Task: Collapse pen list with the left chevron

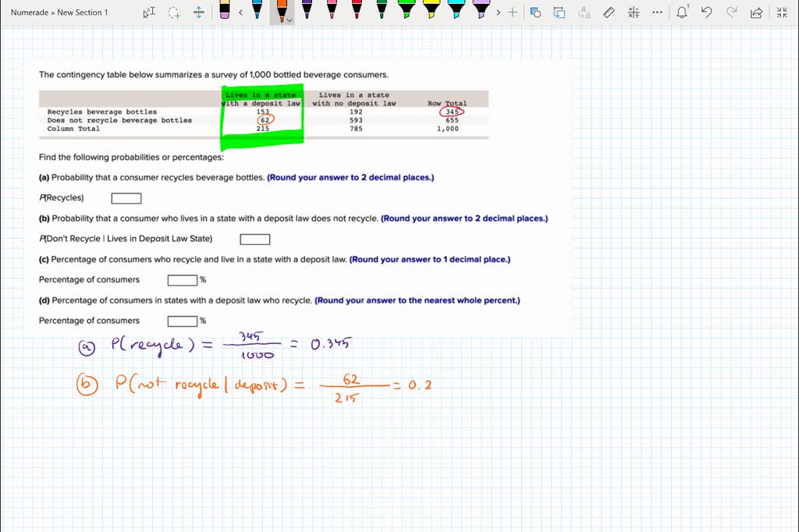Action: [x=241, y=12]
